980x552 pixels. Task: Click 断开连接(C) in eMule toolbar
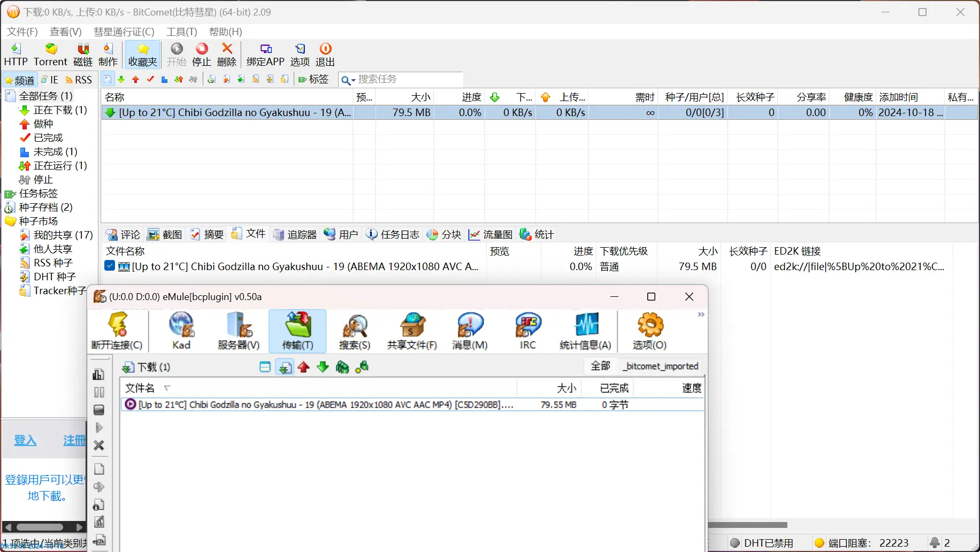(x=117, y=331)
